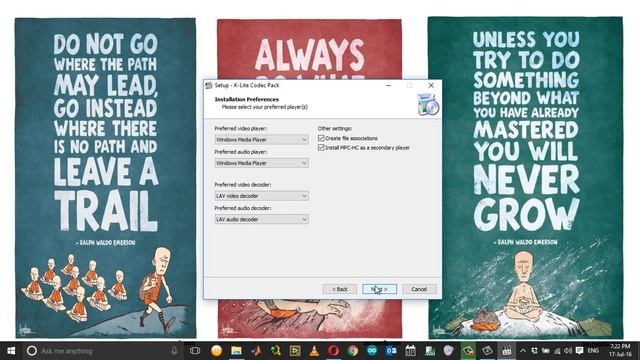Open Task View from the taskbar
Screen dimensions: 640x360
[195, 351]
